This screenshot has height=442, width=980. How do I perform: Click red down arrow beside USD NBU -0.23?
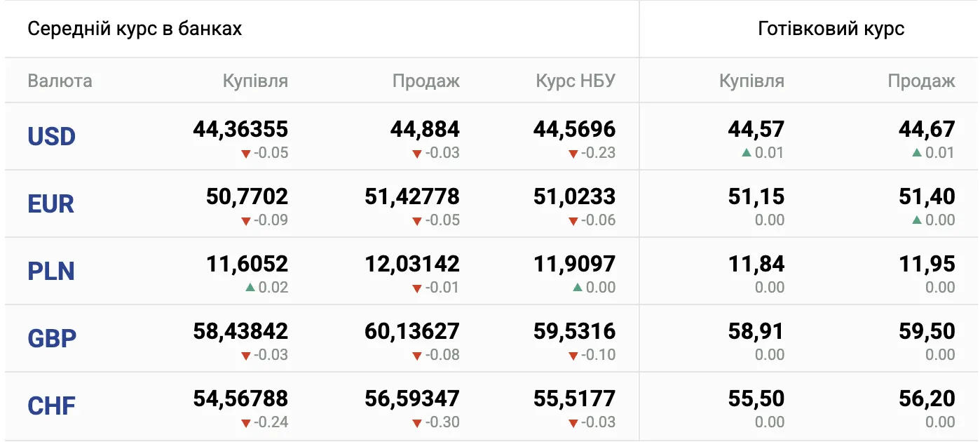(x=573, y=154)
